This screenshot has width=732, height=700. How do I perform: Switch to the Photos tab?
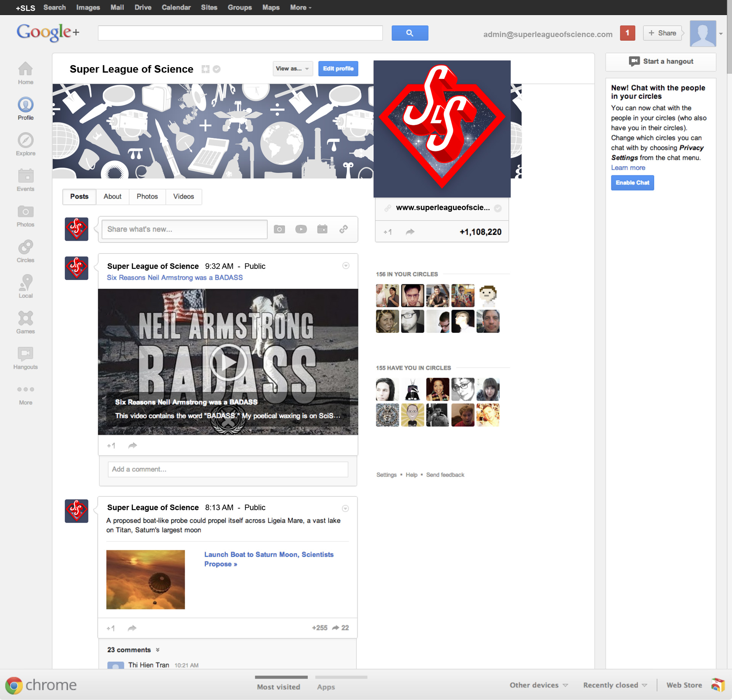pyautogui.click(x=147, y=196)
